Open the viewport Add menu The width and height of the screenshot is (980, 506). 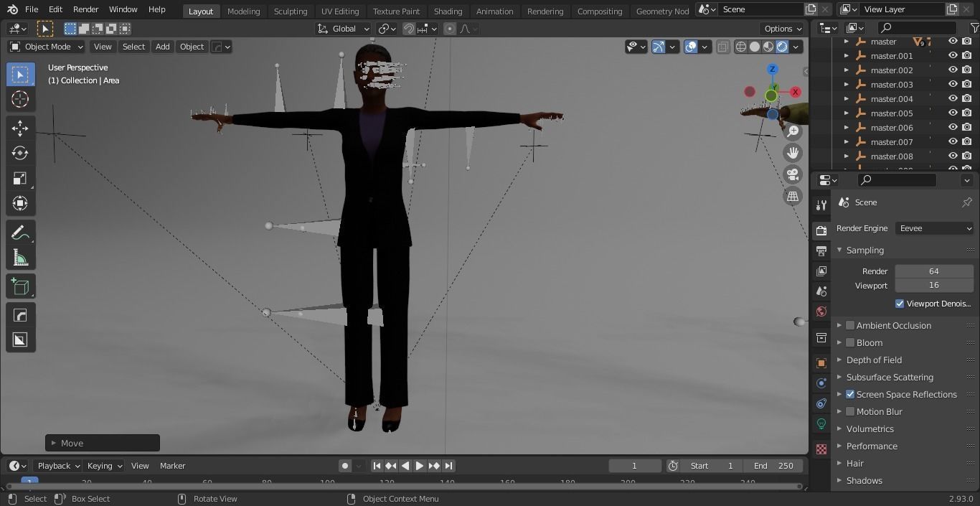162,47
